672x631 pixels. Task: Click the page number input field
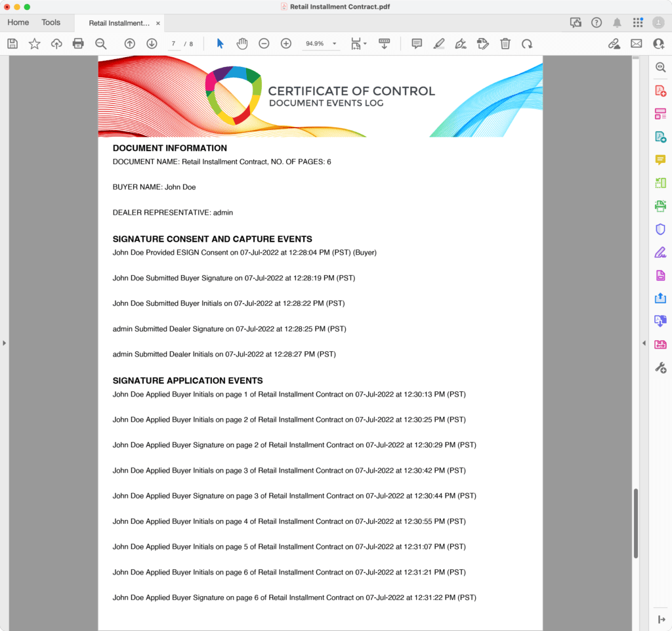click(x=174, y=44)
